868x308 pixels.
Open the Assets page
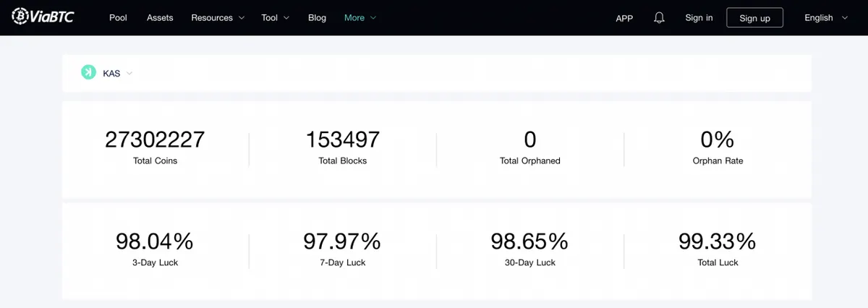(160, 17)
